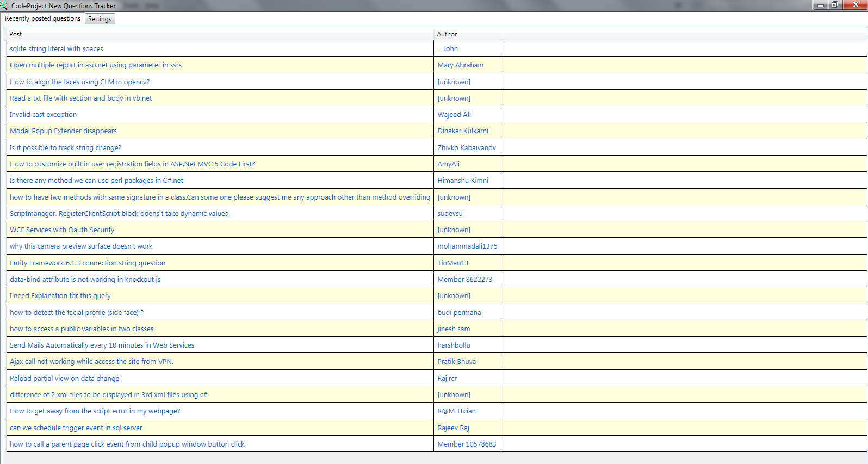View author Zhivko Kabaivanov

click(x=467, y=148)
